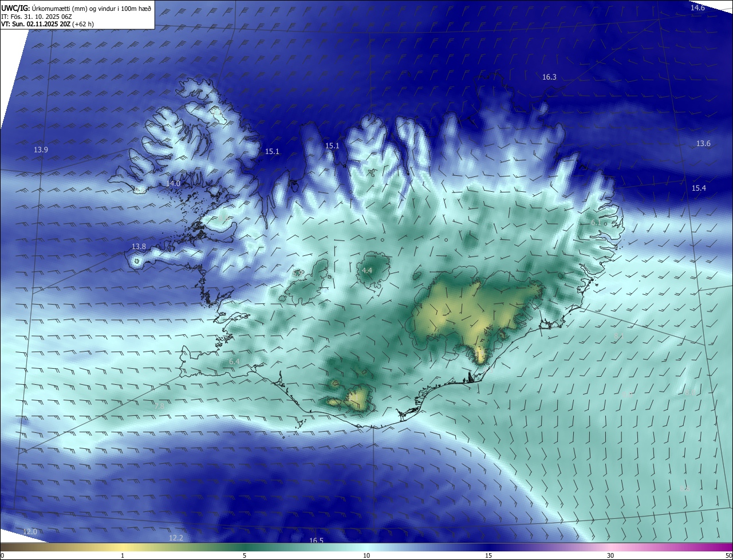
Task: Click the colour scale tick label 5
Action: [x=245, y=556]
